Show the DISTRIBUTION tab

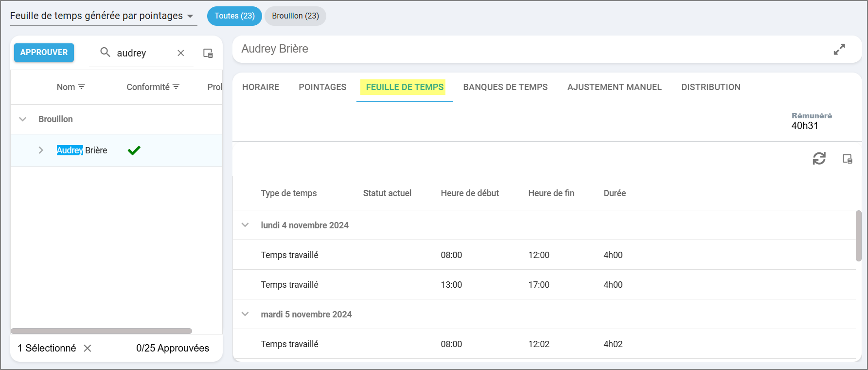click(710, 87)
